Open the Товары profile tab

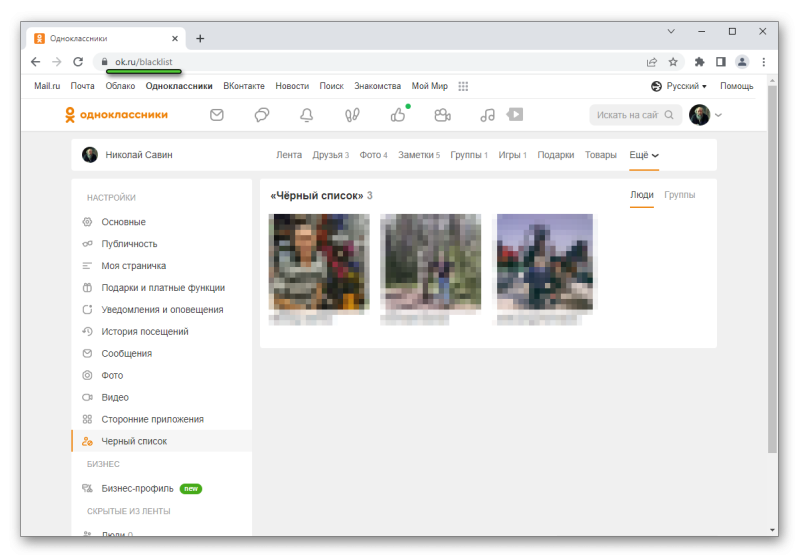(x=601, y=155)
